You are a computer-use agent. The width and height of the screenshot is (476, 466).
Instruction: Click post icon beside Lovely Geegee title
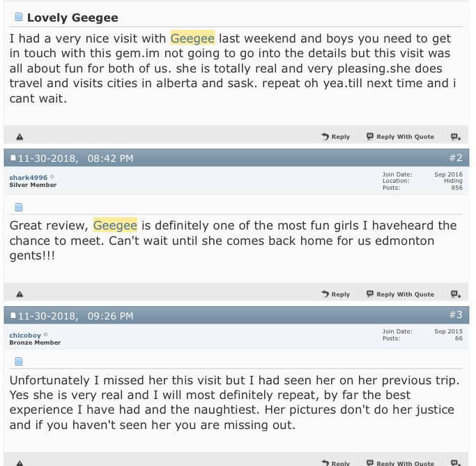tap(19, 17)
